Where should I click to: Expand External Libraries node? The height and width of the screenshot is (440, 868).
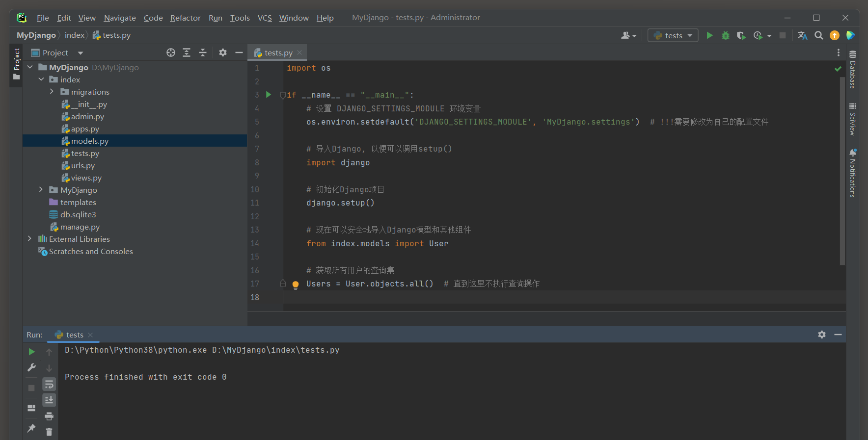(30, 239)
